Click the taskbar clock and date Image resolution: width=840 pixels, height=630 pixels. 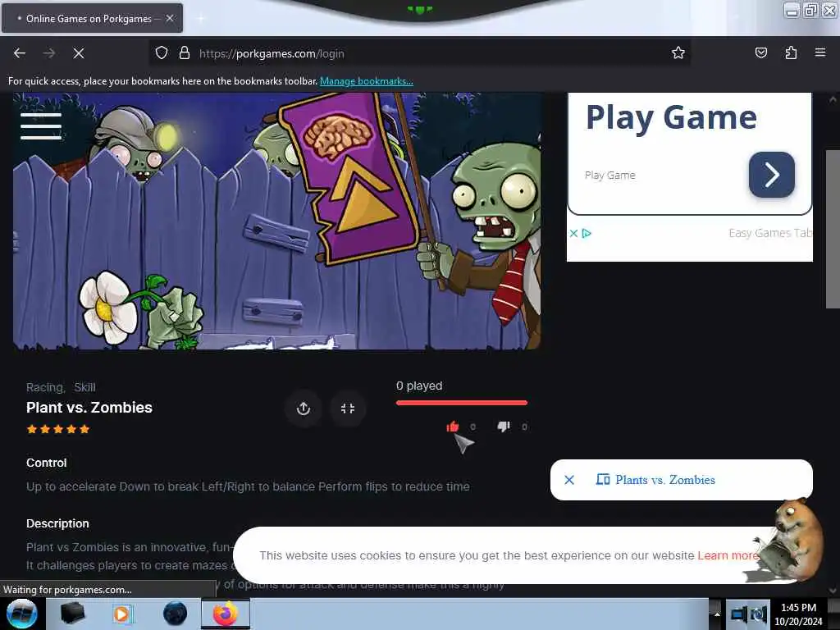tap(798, 614)
